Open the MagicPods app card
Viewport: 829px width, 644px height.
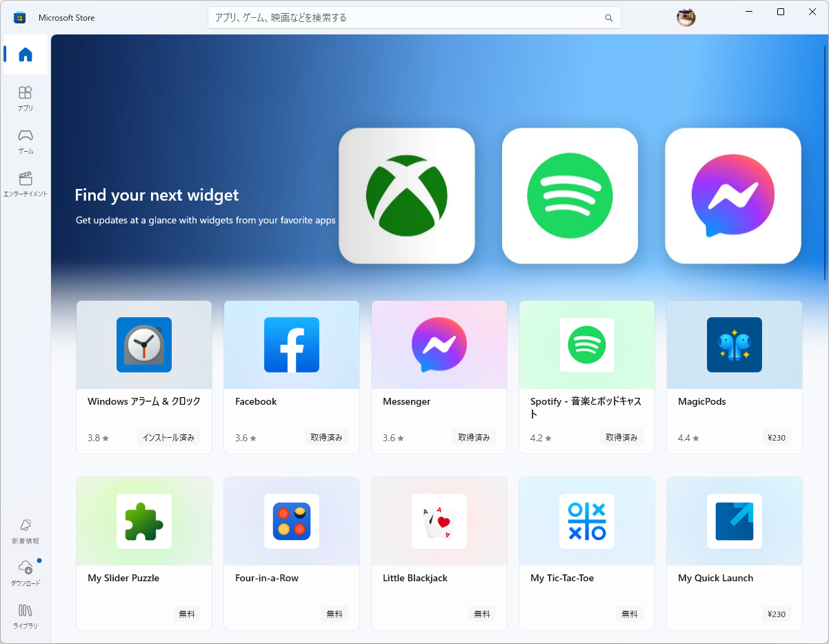pos(734,376)
